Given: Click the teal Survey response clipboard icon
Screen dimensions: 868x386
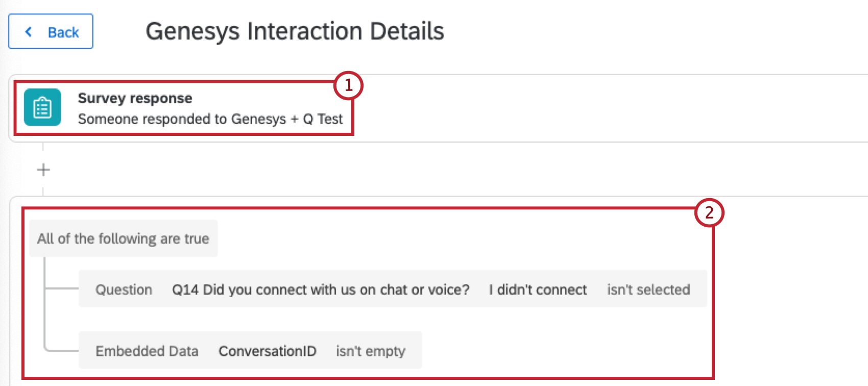Looking at the screenshot, I should (x=42, y=108).
